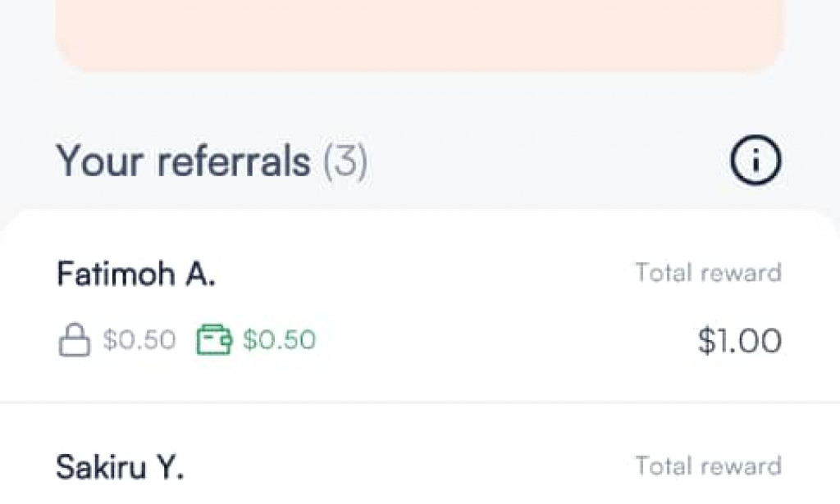Click the gray locked $0.50 amount
Viewport: 840px width, 504px height.
click(139, 340)
